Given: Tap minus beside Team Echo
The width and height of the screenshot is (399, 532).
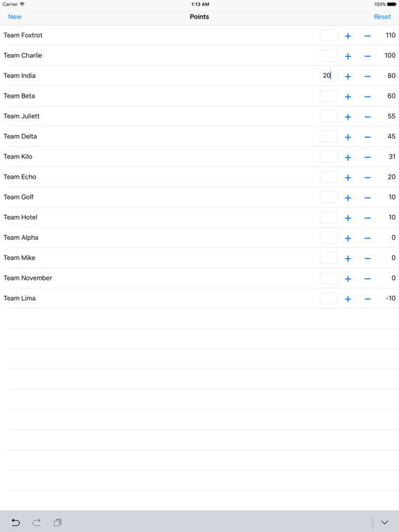Looking at the screenshot, I should tap(367, 178).
